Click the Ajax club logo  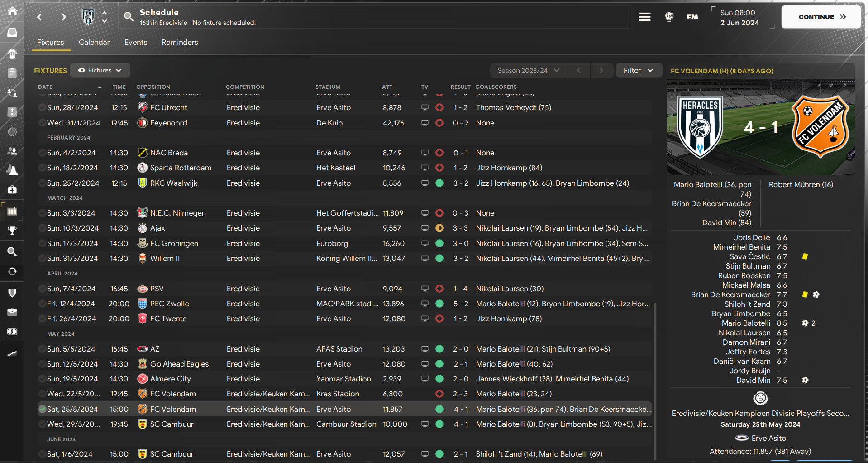tap(142, 228)
